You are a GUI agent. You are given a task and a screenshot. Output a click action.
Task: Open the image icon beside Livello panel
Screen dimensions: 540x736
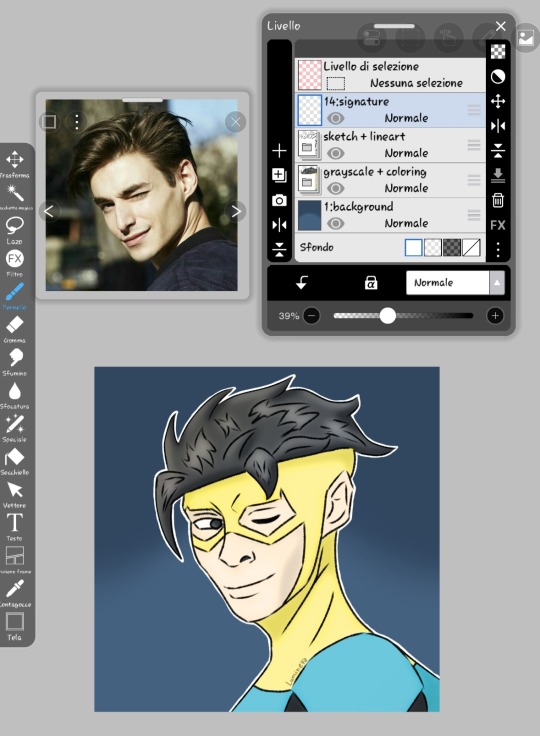[x=526, y=38]
